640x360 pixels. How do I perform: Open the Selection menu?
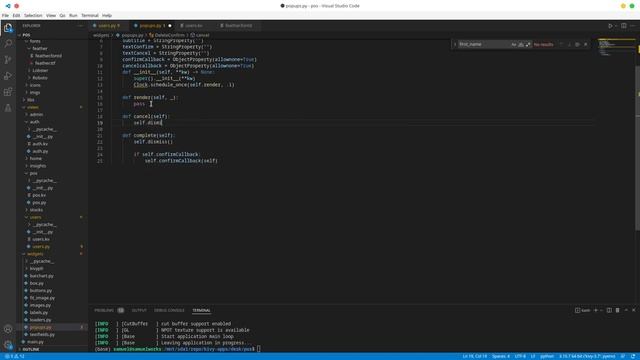[x=33, y=16]
